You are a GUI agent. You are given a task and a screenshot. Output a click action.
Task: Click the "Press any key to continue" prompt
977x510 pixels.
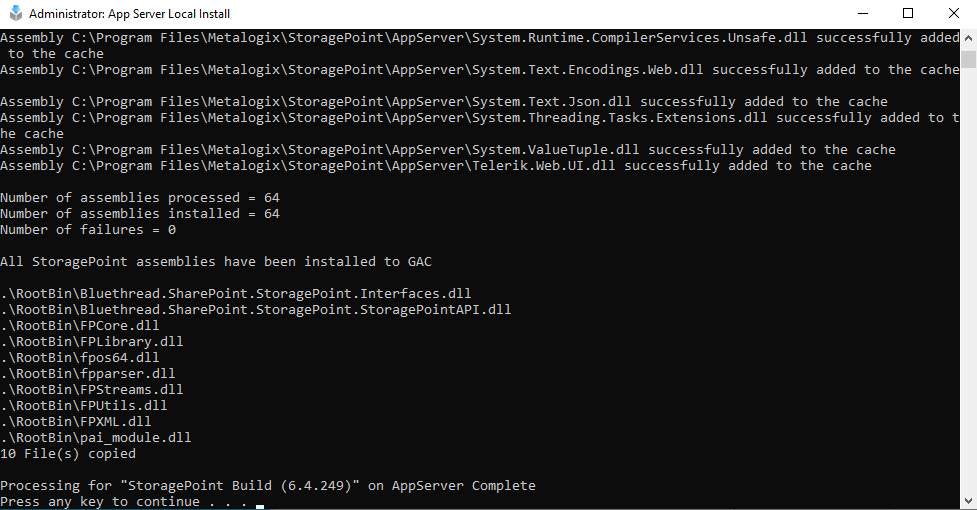[x=127, y=502]
